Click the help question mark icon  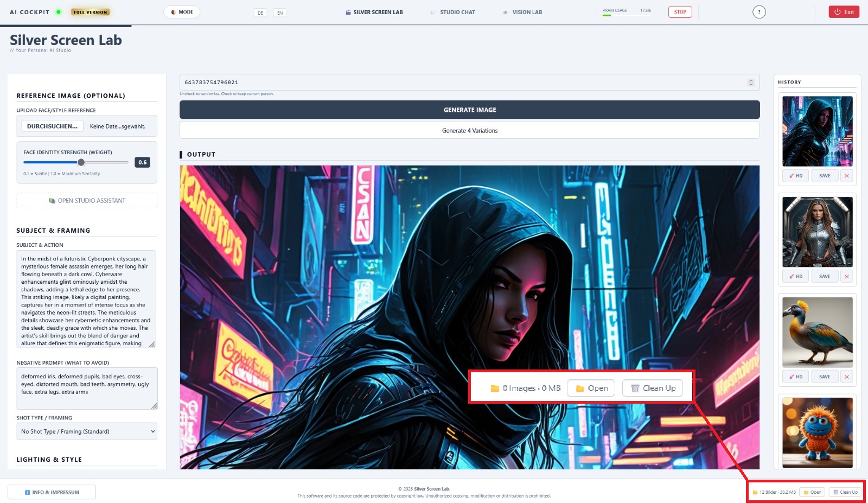point(759,12)
